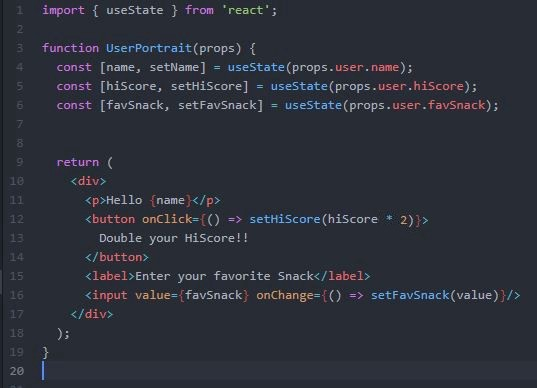The image size is (537, 388).
Task: Click line number 9 in the gutter
Action: [20, 162]
